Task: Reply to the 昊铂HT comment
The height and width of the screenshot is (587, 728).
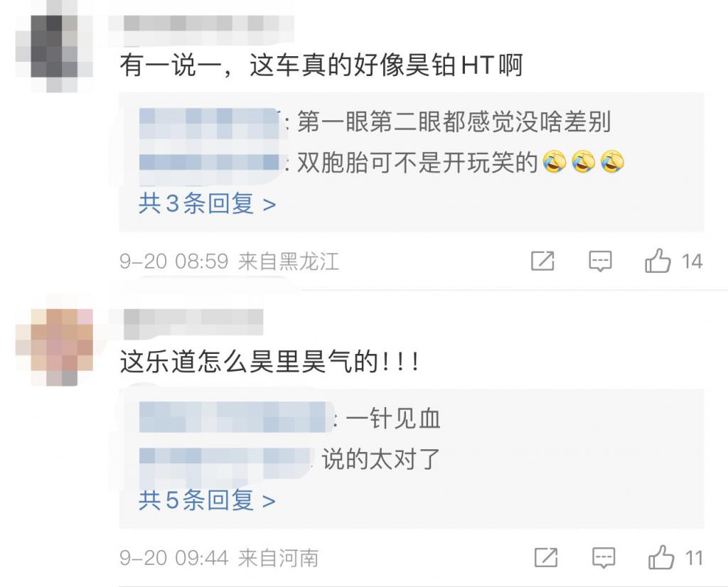Action: pyautogui.click(x=600, y=261)
